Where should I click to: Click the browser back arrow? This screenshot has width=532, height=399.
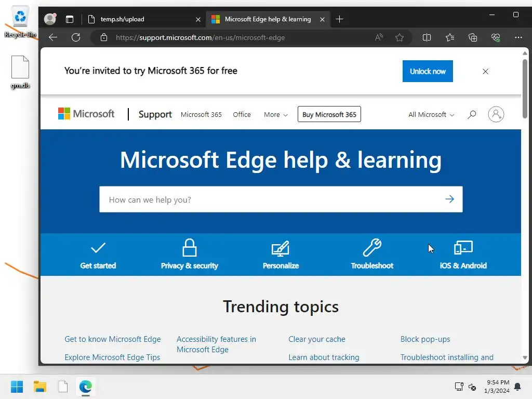coord(53,37)
